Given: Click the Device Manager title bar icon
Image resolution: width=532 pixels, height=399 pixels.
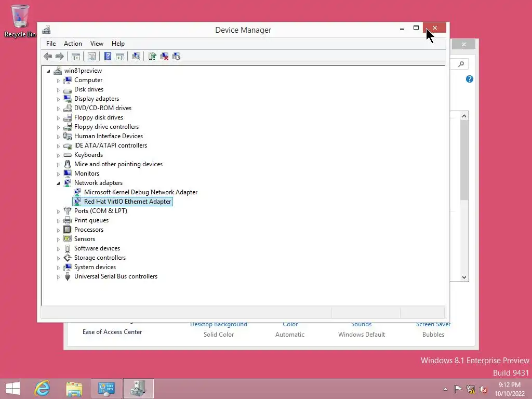Looking at the screenshot, I should [46, 30].
